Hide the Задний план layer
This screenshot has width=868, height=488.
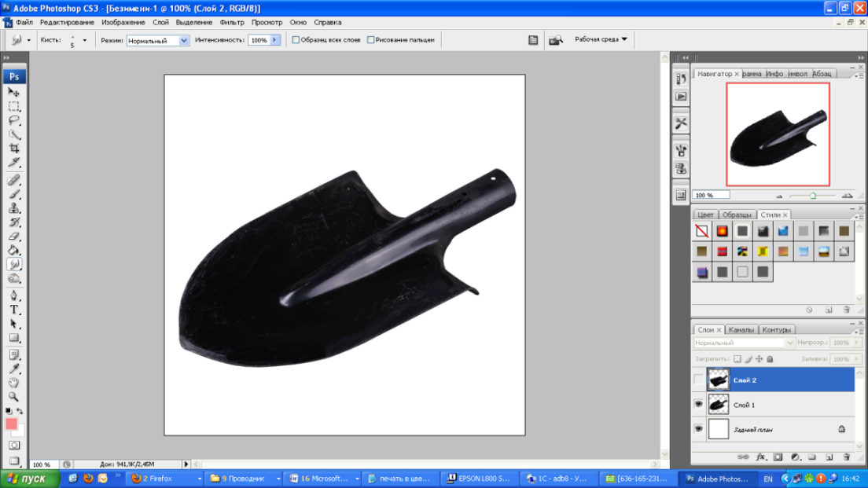[699, 429]
